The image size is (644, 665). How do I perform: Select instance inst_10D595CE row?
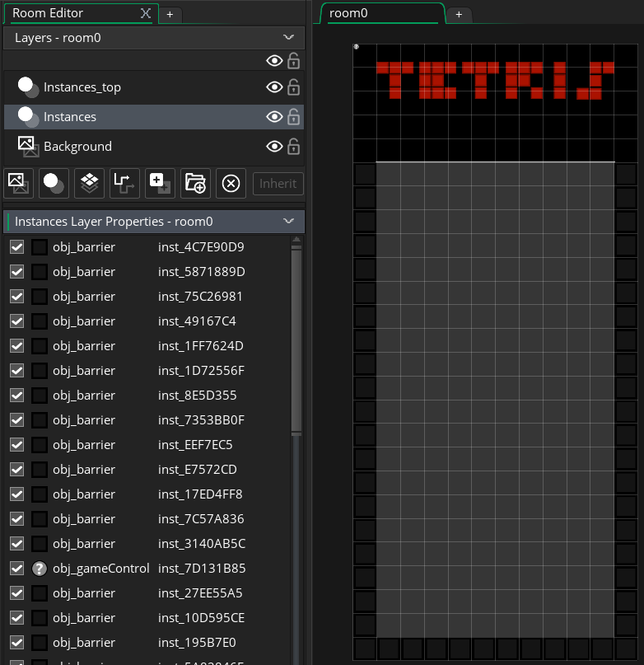pyautogui.click(x=148, y=617)
